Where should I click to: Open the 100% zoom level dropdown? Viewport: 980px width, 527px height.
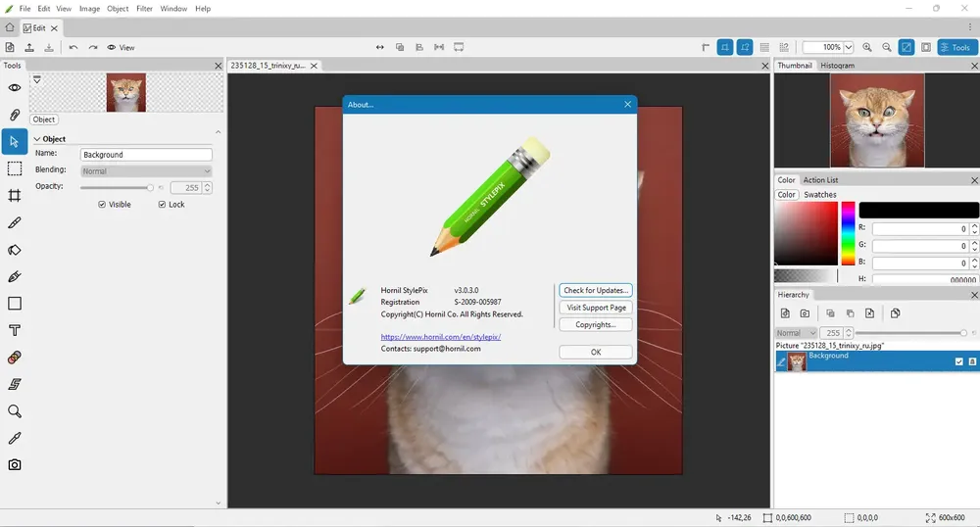(x=848, y=47)
